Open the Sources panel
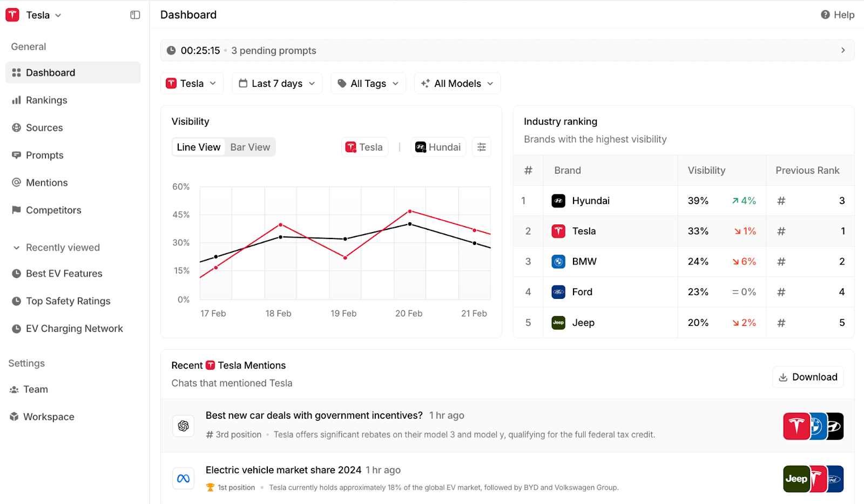 click(x=44, y=127)
